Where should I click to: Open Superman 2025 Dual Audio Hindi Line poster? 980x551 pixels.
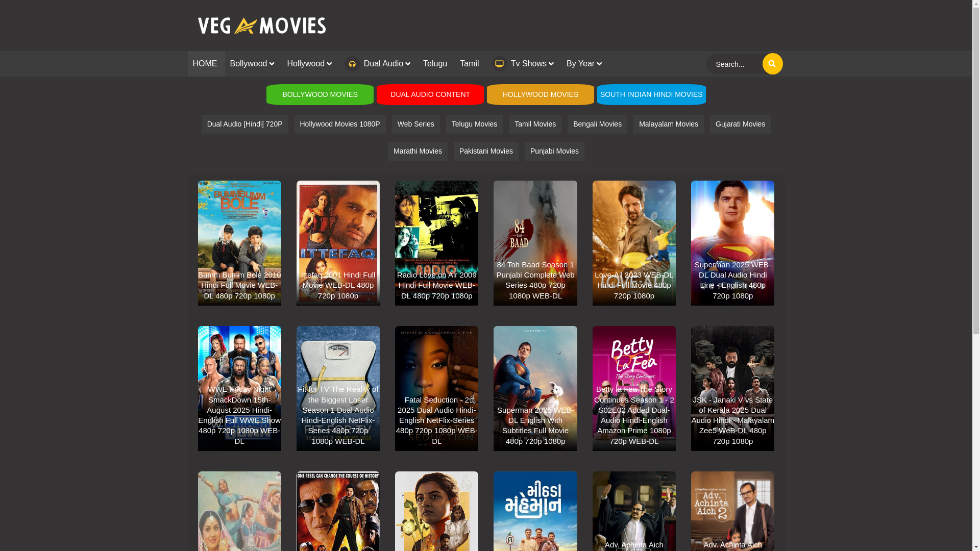(732, 243)
